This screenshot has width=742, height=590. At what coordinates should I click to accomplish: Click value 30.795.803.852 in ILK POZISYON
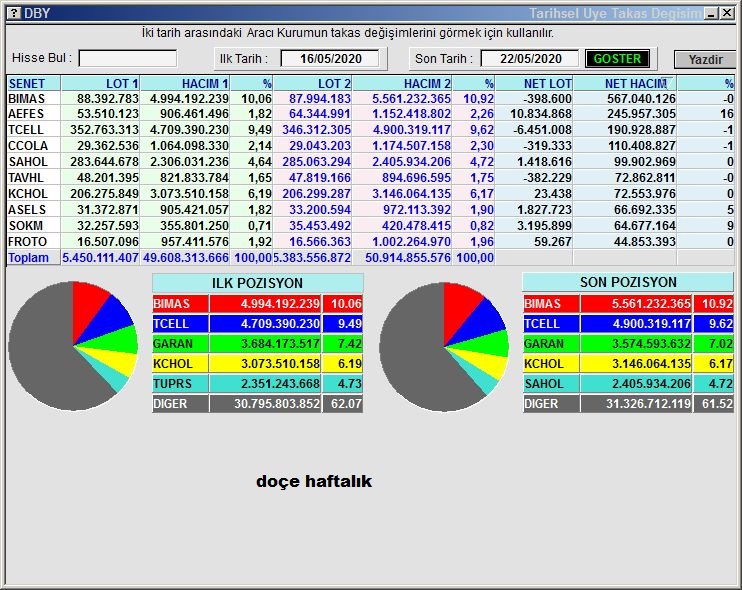click(277, 404)
